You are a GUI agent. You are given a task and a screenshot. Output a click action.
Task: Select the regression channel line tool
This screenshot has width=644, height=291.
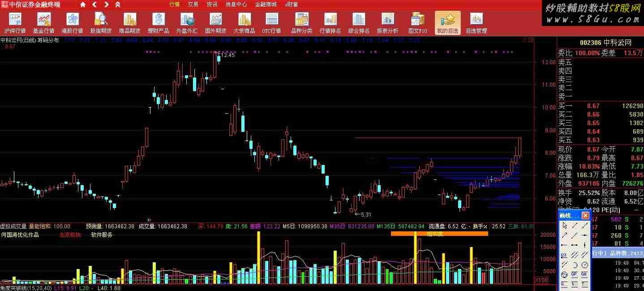tap(565, 265)
